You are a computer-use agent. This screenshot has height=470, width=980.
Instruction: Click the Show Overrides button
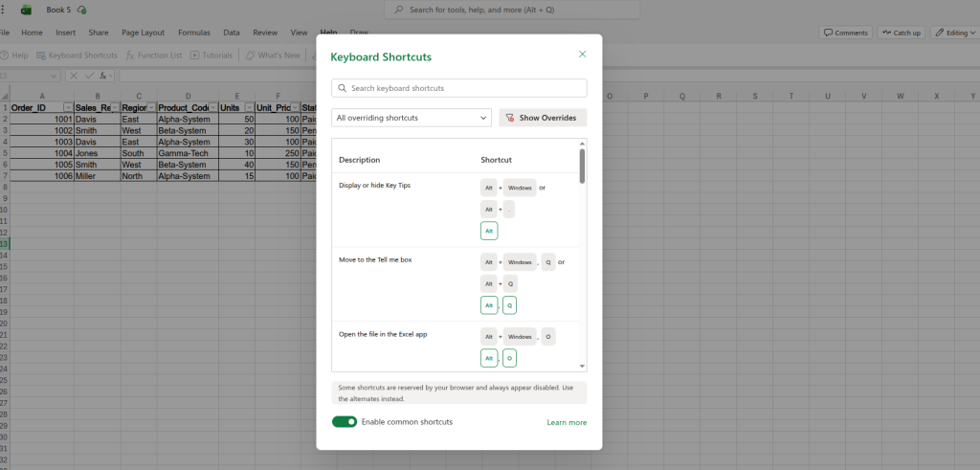(543, 118)
